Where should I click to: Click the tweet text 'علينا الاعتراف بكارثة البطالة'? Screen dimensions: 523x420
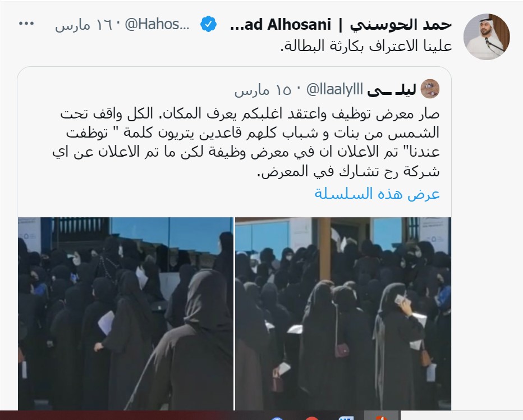click(366, 46)
